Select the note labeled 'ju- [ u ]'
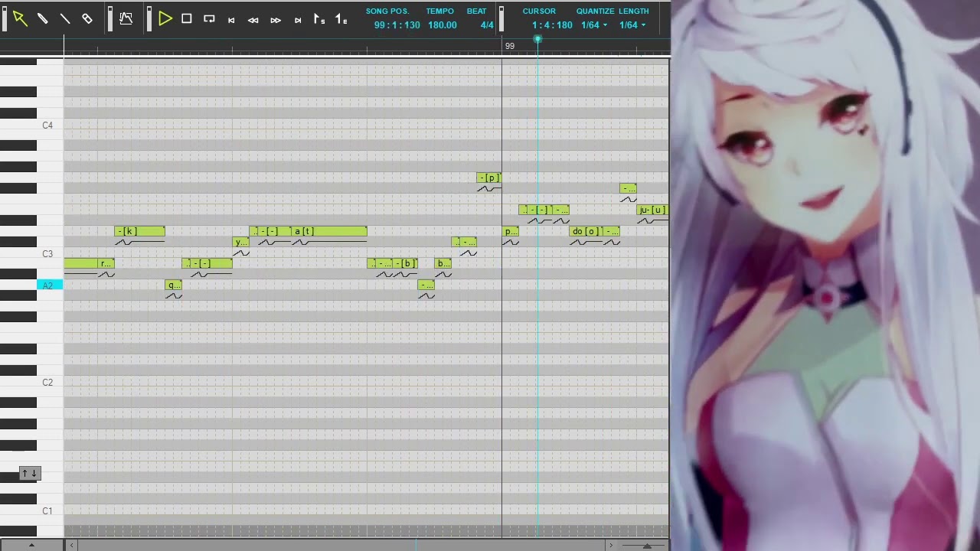980x551 pixels. point(652,210)
